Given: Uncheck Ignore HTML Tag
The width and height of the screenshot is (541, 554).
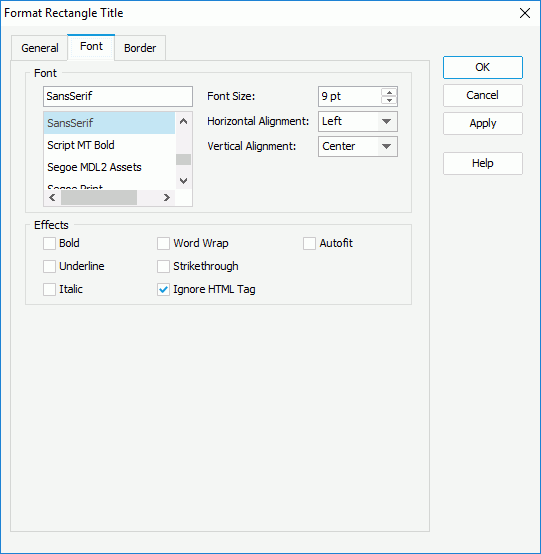Looking at the screenshot, I should click(x=163, y=289).
